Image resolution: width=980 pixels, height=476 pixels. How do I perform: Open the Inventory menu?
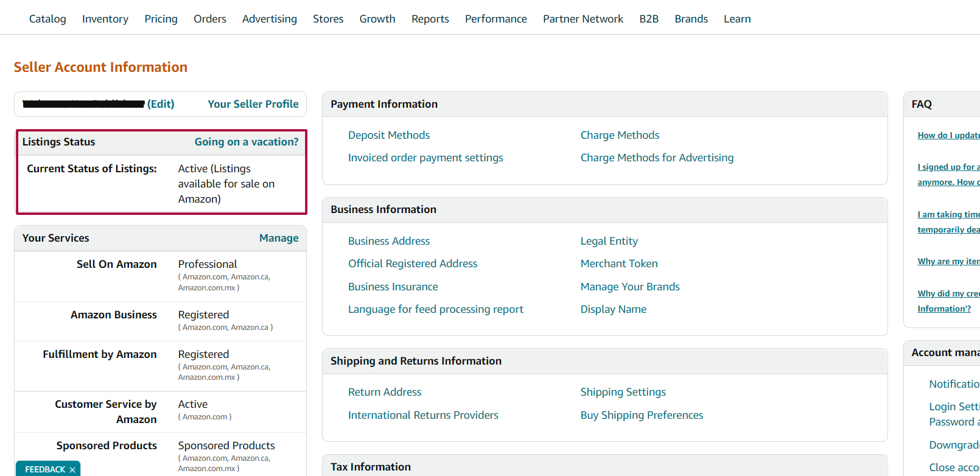click(x=105, y=19)
